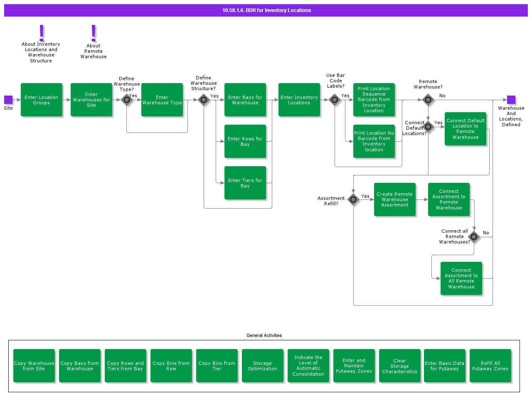Click the Define Warehouse Type gateway diamond

point(127,100)
